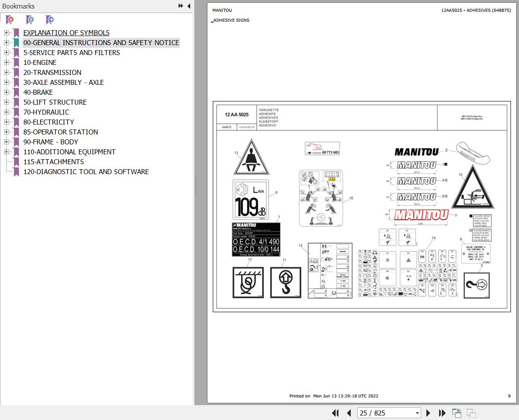Open the 30-AXLE ASSEMBLY - AXLE bookmark
The image size is (519, 420).
pyautogui.click(x=64, y=83)
